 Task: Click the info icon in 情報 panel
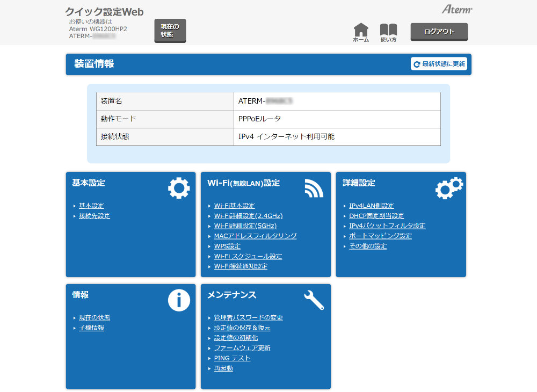click(179, 300)
